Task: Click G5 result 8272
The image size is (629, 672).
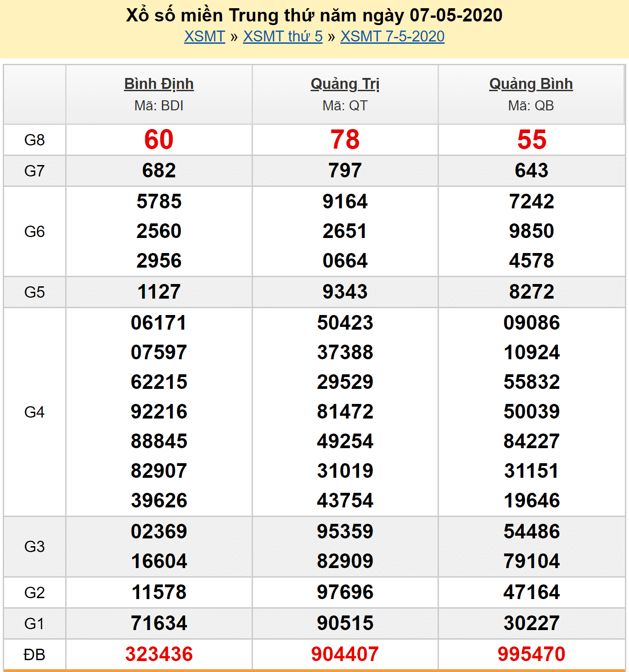Action: 531,292
